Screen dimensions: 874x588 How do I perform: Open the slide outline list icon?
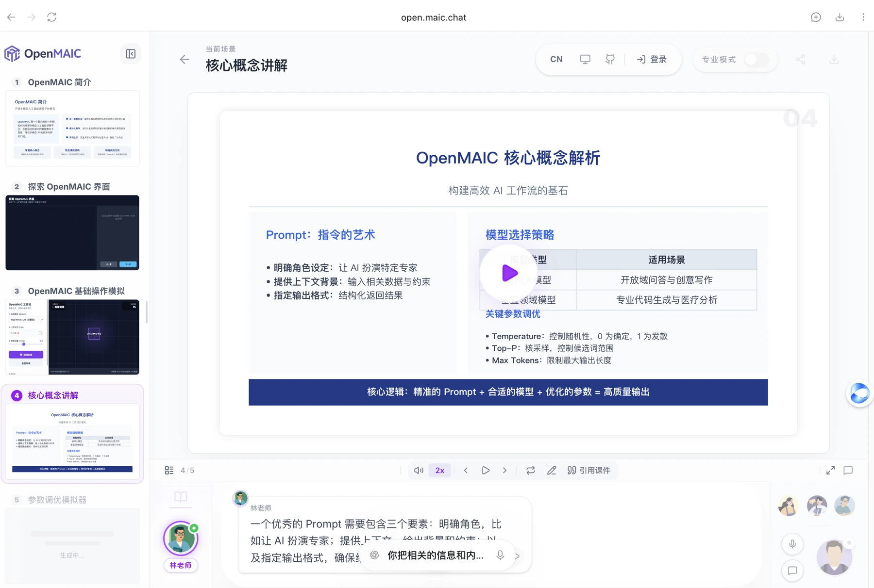pos(169,470)
